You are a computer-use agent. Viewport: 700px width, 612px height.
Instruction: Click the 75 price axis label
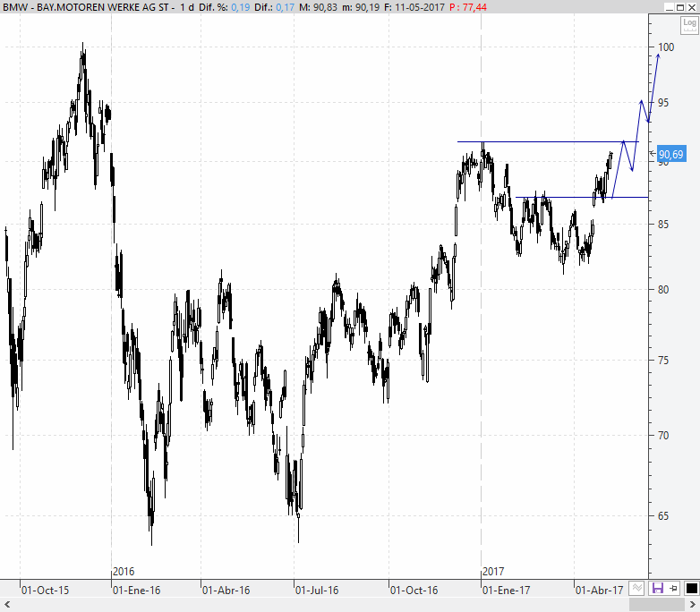pyautogui.click(x=663, y=360)
